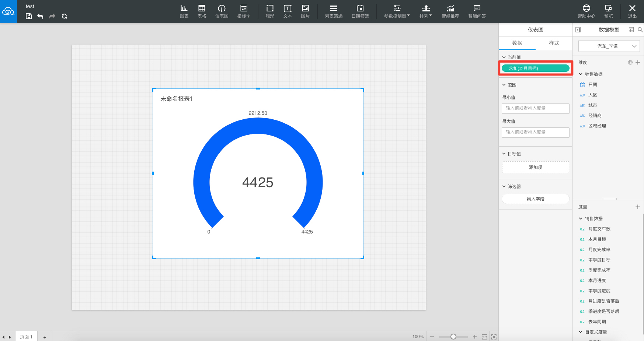The width and height of the screenshot is (644, 341).
Task: Add a 文本 text box
Action: [288, 11]
